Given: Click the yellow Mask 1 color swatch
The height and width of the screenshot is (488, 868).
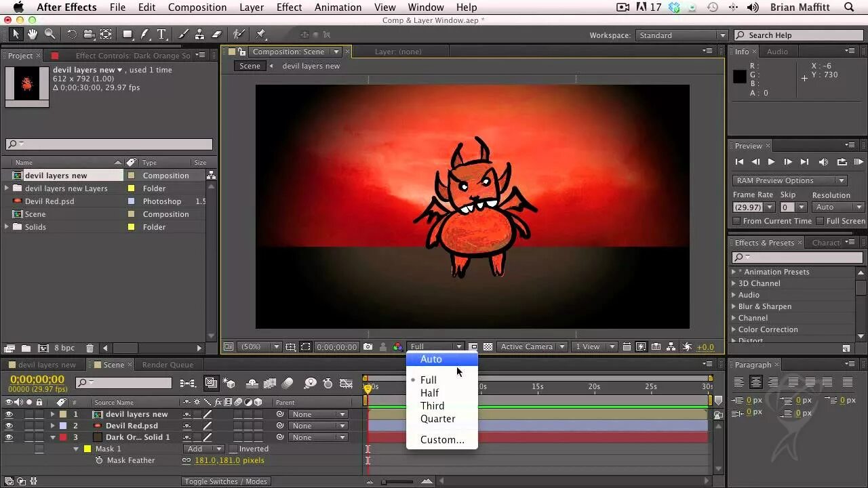Looking at the screenshot, I should (87, 449).
